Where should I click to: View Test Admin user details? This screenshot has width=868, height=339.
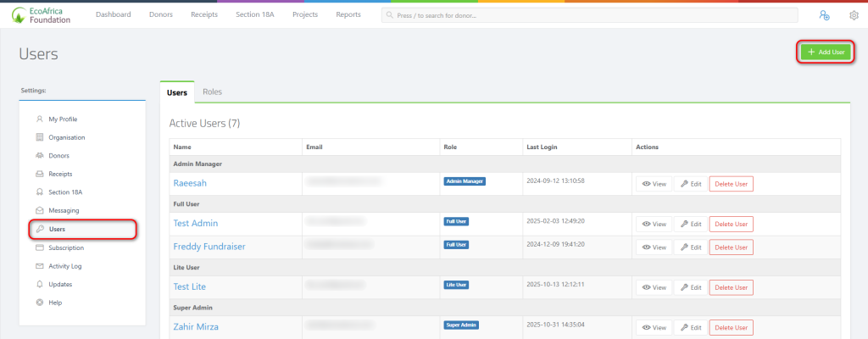[x=653, y=224]
